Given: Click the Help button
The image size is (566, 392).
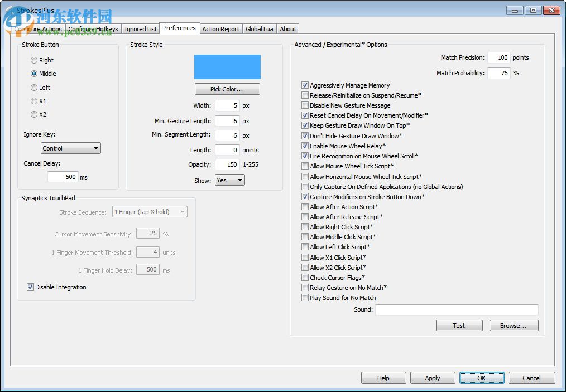Looking at the screenshot, I should point(383,378).
